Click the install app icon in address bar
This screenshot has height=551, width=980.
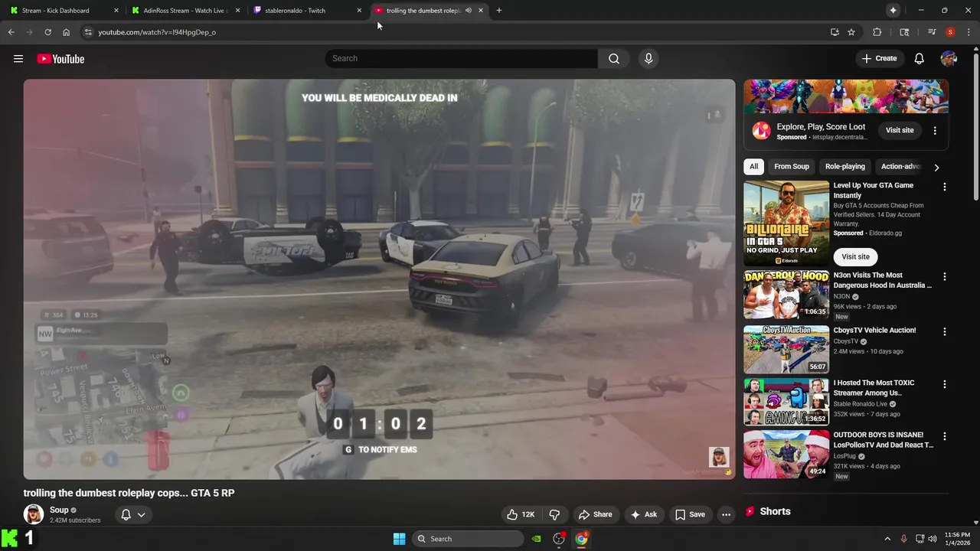pyautogui.click(x=835, y=32)
